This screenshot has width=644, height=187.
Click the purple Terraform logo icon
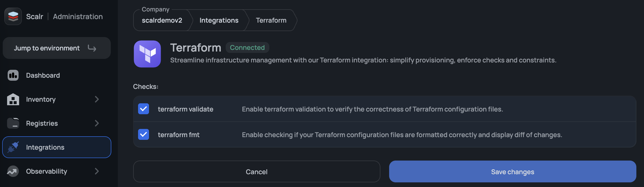pos(147,54)
